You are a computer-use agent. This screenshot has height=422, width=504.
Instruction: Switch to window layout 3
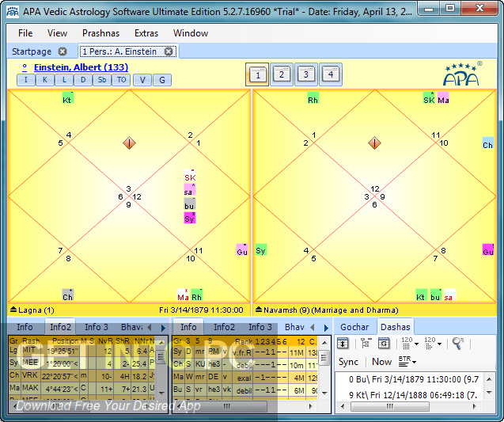tap(306, 74)
